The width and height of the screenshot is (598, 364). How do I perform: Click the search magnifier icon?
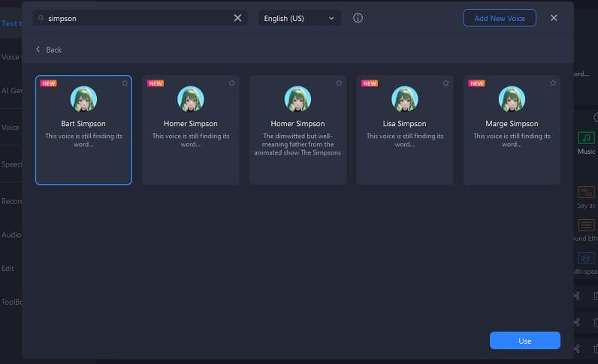41,18
